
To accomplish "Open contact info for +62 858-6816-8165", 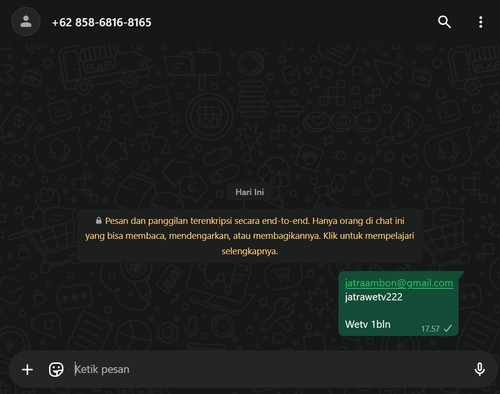I will pyautogui.click(x=102, y=22).
